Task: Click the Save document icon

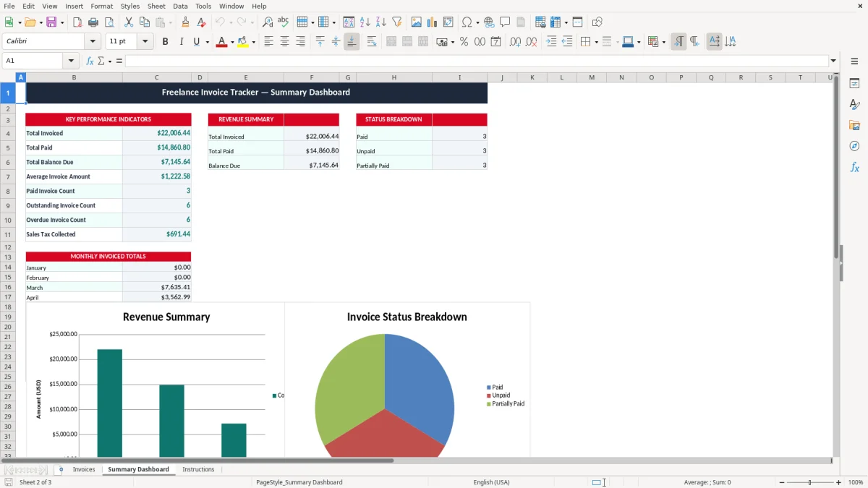Action: pos(51,22)
